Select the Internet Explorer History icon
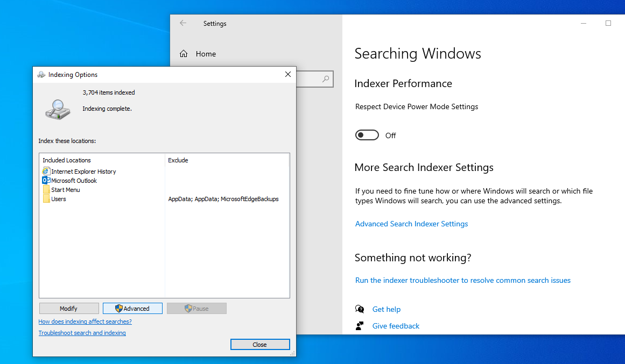 [46, 172]
